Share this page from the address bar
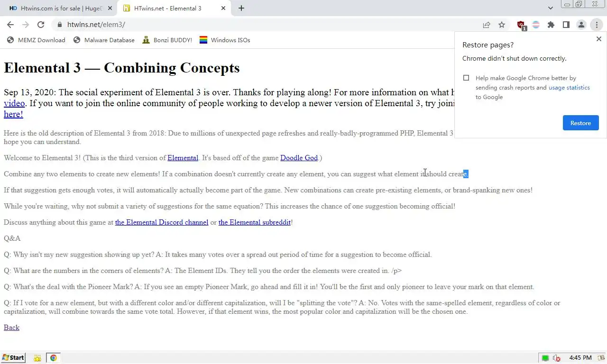 (487, 25)
